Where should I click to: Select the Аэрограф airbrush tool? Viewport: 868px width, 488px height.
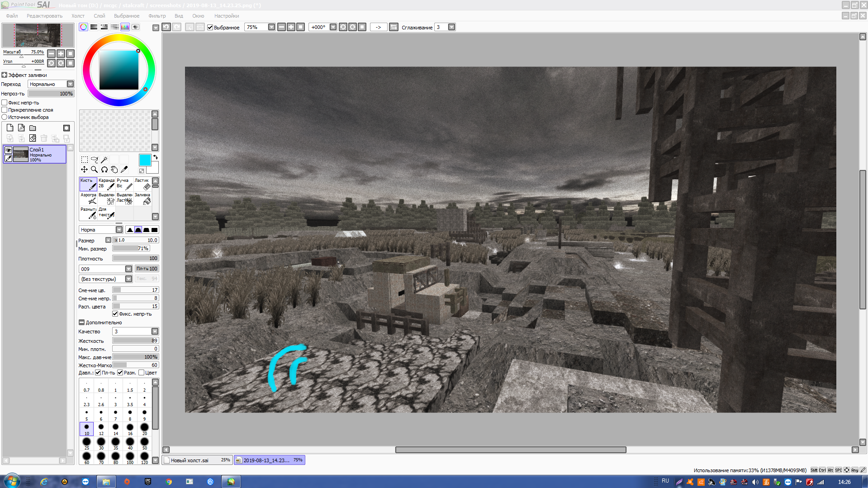point(88,198)
